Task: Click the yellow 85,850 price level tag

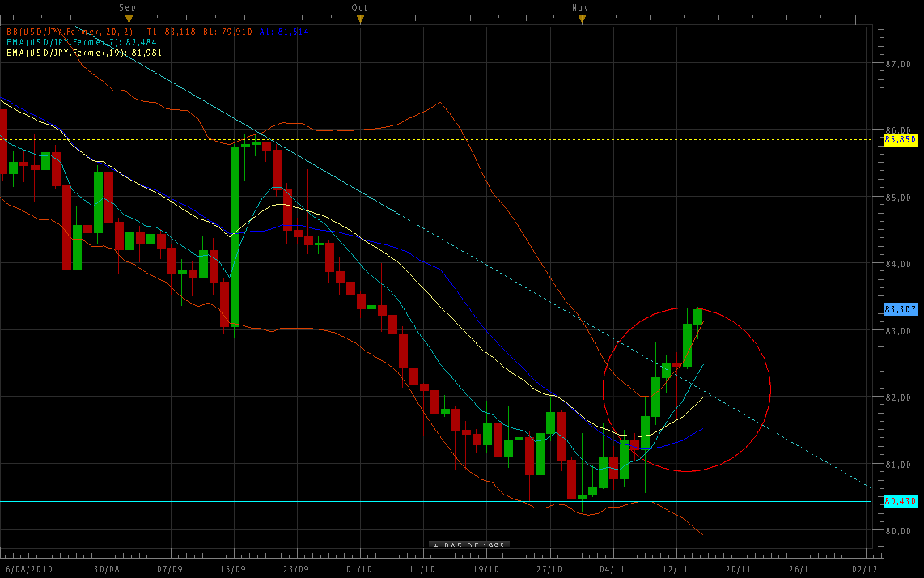Action: [901, 139]
